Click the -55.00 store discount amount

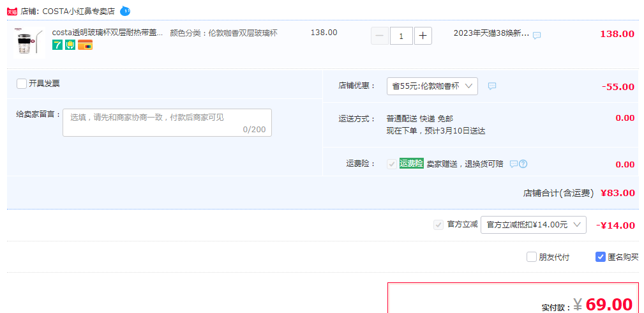[x=618, y=87]
